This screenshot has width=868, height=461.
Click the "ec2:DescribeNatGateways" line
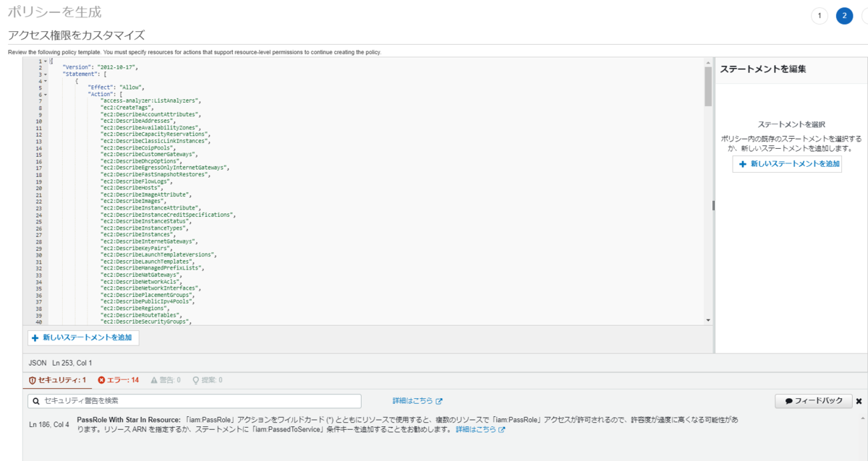point(141,275)
